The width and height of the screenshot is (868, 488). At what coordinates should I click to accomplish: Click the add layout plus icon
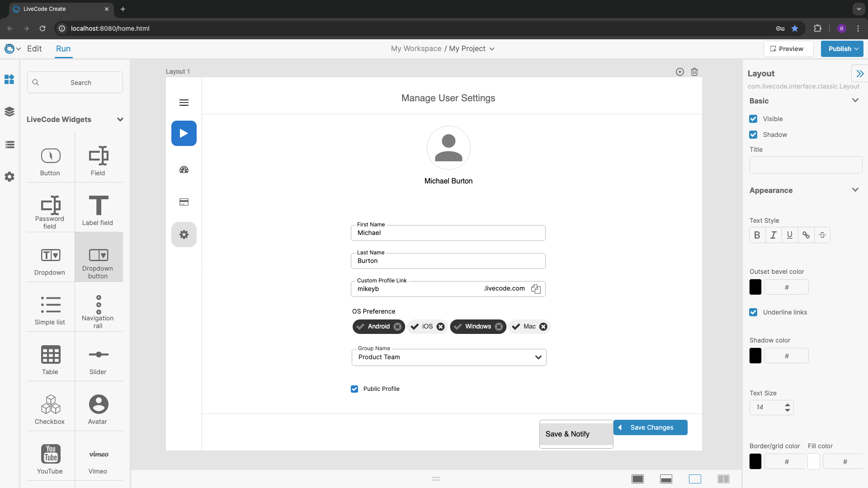tap(679, 72)
